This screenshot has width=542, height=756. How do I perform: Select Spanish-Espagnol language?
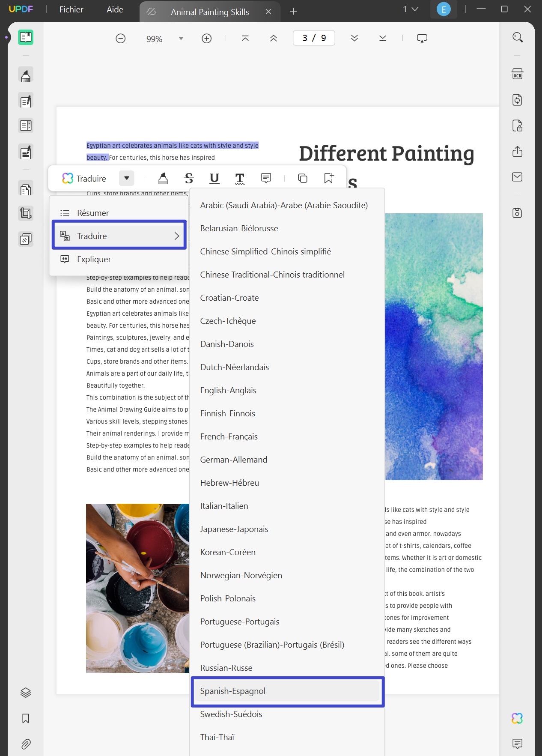click(287, 691)
